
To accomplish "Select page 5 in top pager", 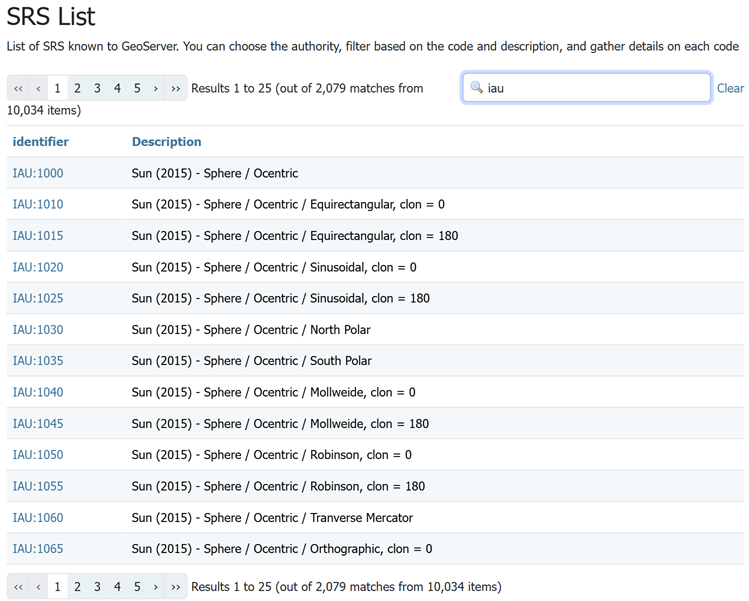I will [137, 88].
